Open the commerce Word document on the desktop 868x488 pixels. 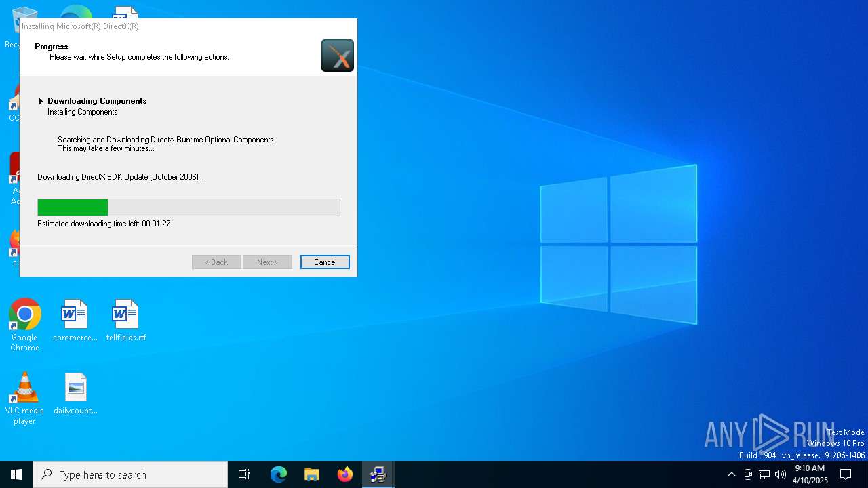(x=75, y=321)
